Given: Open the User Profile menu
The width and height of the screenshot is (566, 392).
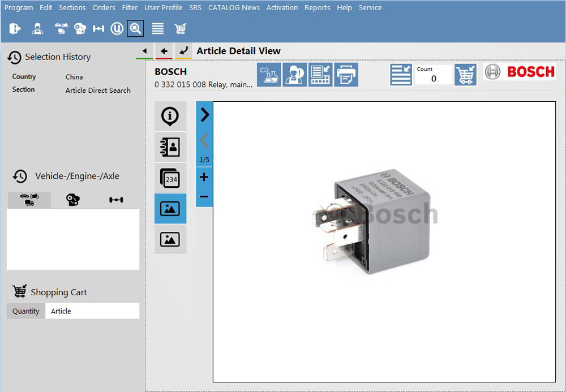Looking at the screenshot, I should point(164,7).
